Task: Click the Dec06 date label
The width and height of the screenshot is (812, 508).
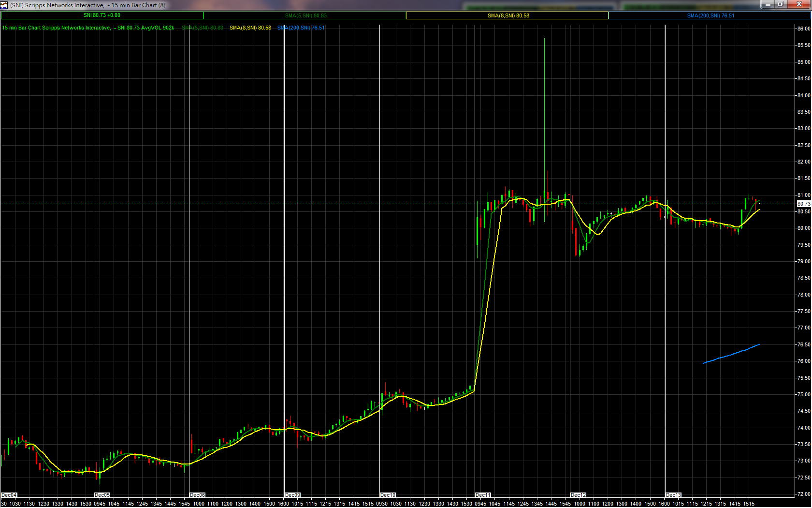Action: point(198,495)
